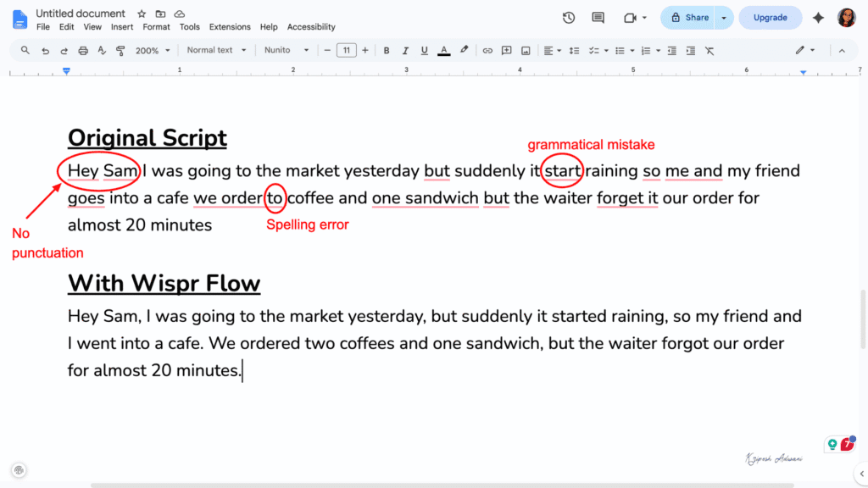Open the Edit menu
Viewport: 868px width, 488px height.
tap(66, 27)
